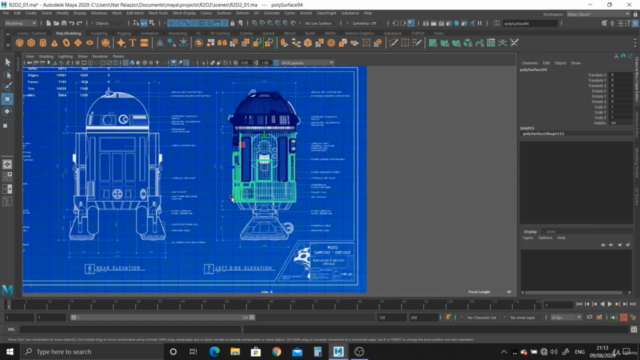Open the Edit Mesh menu
640x360 pixels.
click(135, 13)
